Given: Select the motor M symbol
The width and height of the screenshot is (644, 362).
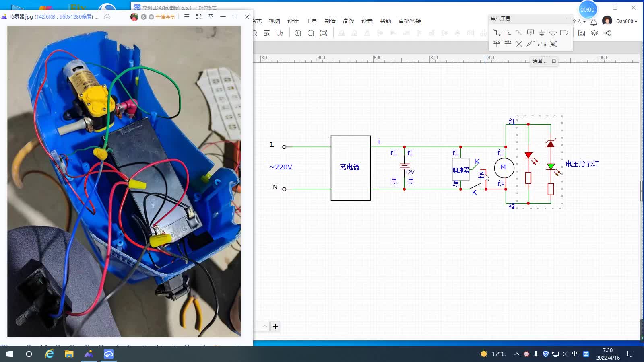Looking at the screenshot, I should click(x=504, y=168).
